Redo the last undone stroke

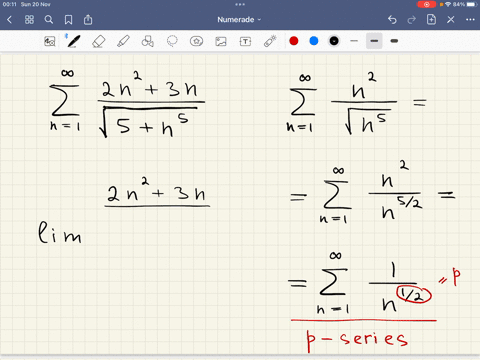(x=412, y=20)
